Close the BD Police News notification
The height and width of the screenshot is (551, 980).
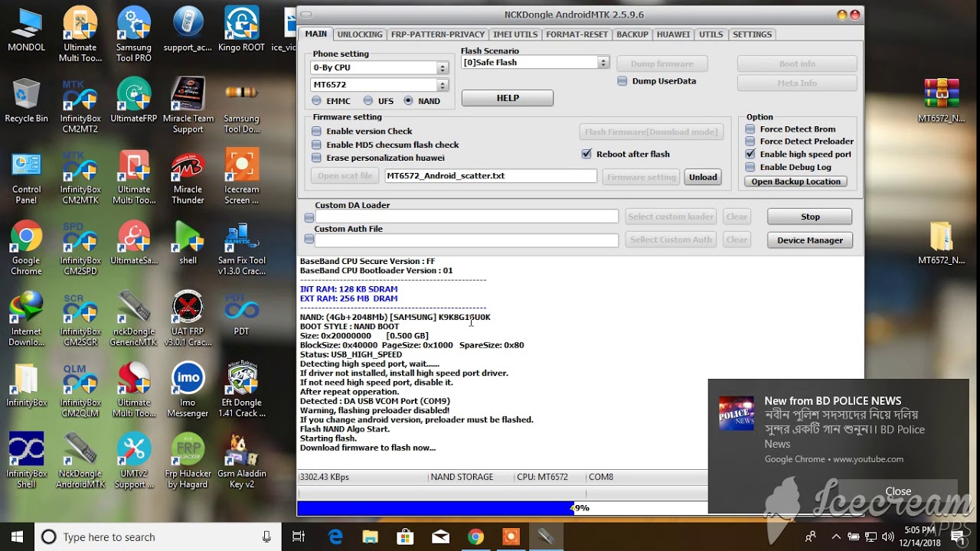point(898,491)
